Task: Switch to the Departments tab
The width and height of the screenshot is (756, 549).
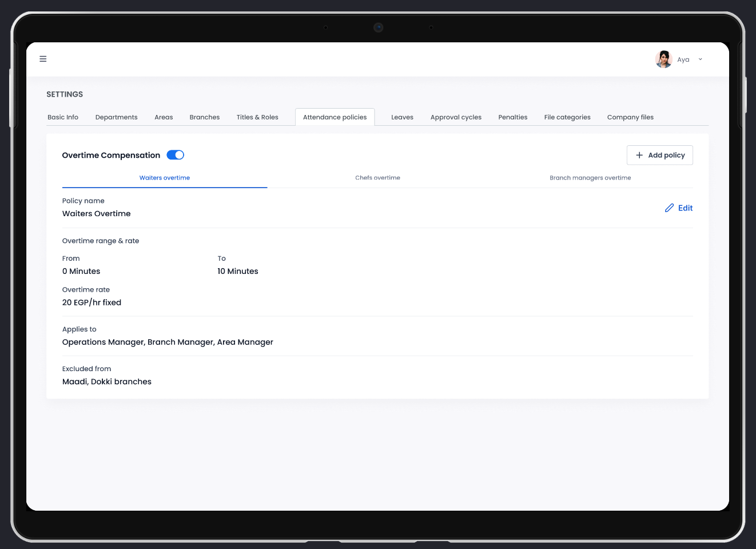Action: click(x=116, y=117)
